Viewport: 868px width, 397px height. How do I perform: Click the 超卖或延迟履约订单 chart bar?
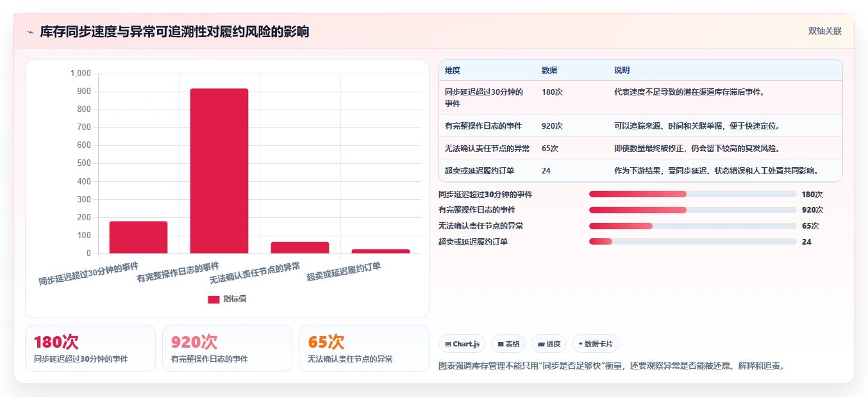(381, 252)
